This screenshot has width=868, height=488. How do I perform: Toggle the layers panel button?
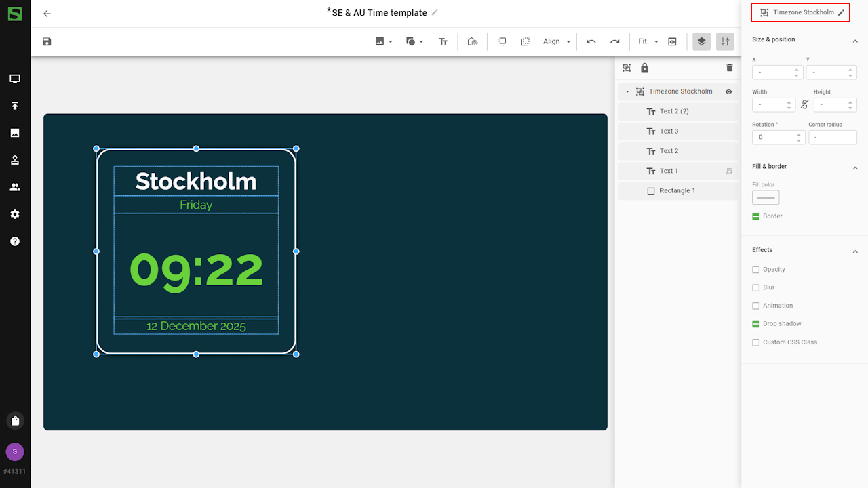701,41
